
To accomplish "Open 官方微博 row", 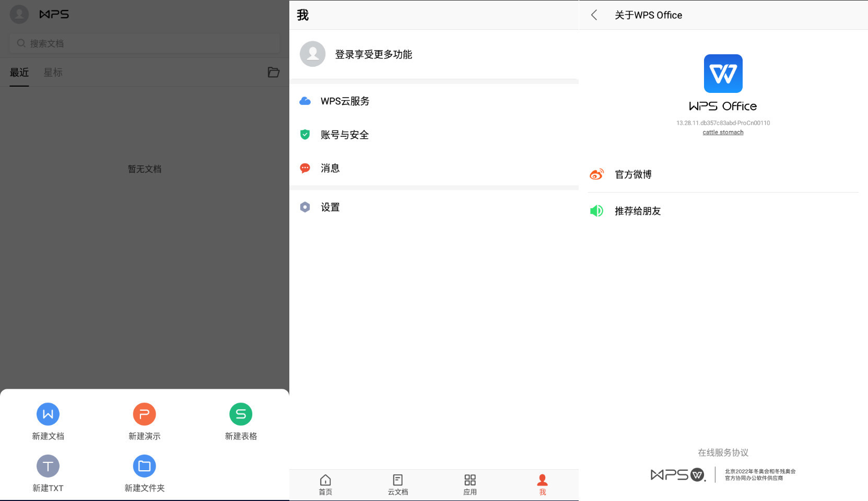I will click(723, 174).
